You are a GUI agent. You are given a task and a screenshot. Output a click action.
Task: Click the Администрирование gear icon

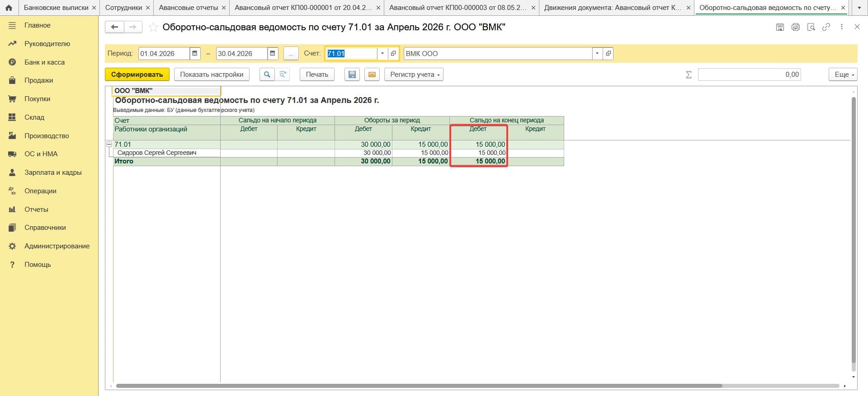point(12,246)
